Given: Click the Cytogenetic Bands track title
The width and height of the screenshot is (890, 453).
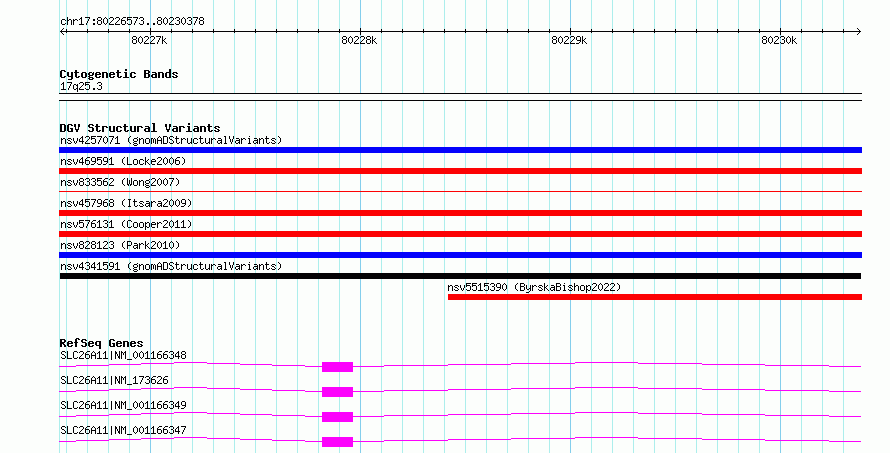Looking at the screenshot, I should (x=119, y=74).
